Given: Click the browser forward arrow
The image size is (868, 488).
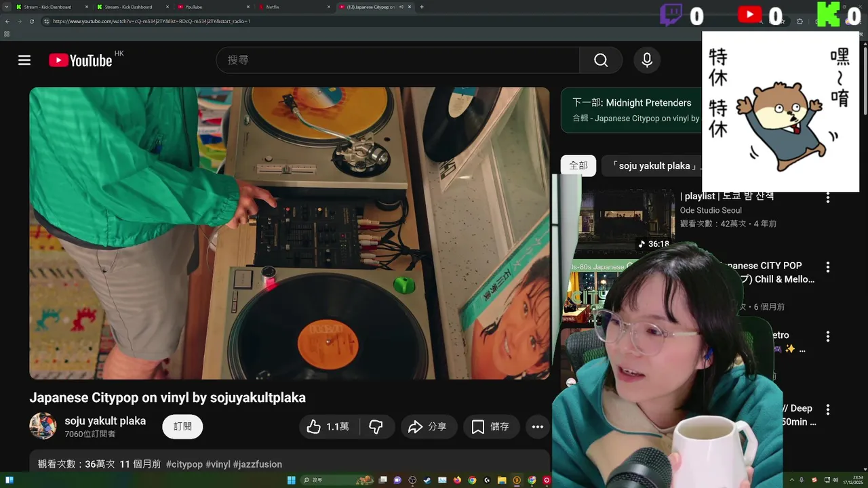Looking at the screenshot, I should 20,21.
